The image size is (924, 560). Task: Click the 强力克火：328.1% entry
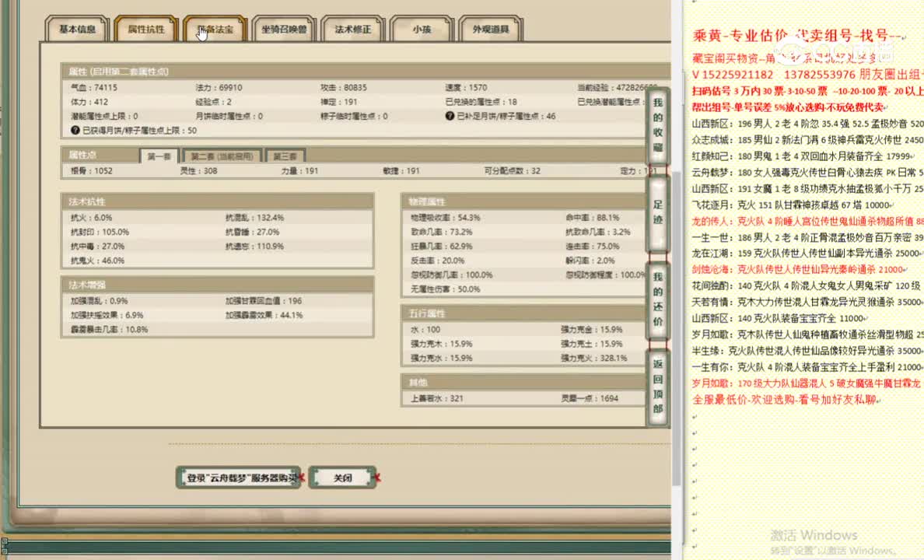point(594,358)
